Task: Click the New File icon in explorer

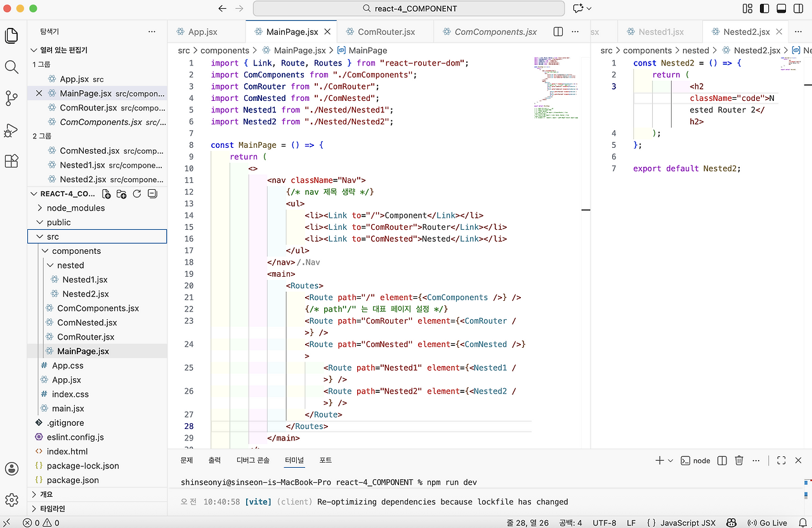Action: [107, 194]
